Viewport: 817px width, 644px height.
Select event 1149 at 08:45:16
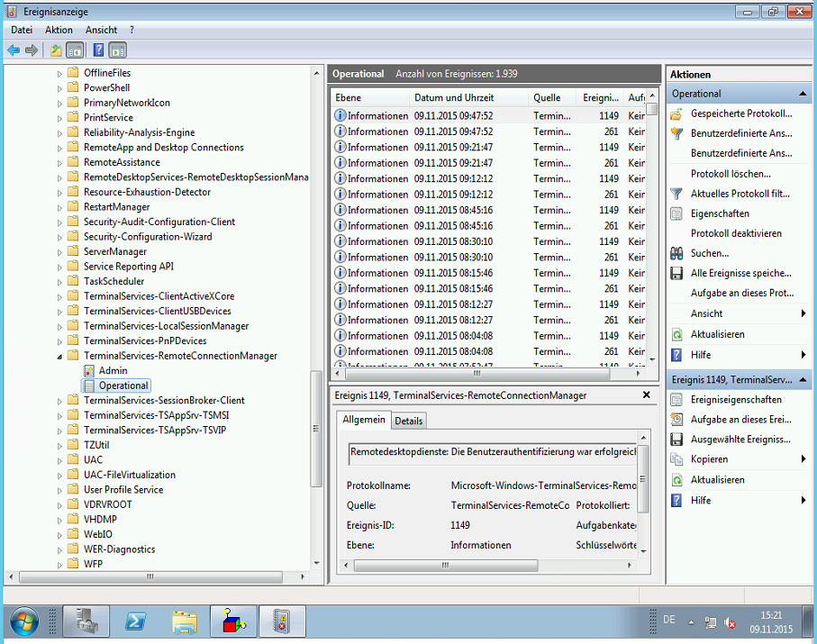pyautogui.click(x=488, y=210)
